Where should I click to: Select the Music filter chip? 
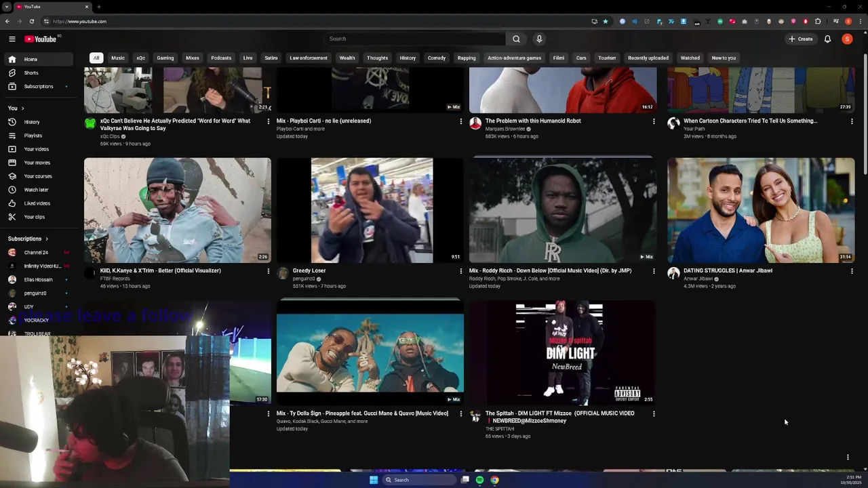point(118,58)
